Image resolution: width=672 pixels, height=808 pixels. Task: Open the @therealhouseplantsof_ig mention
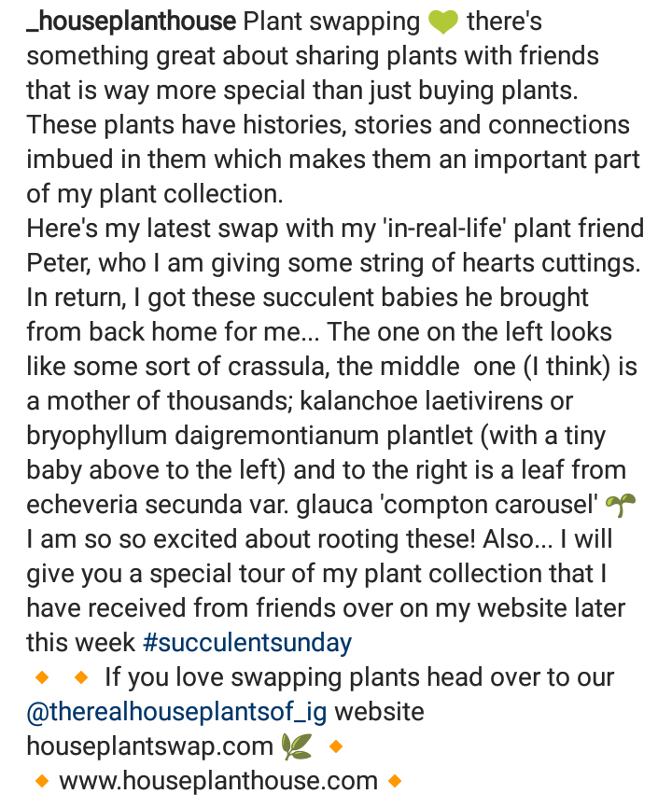click(x=177, y=712)
